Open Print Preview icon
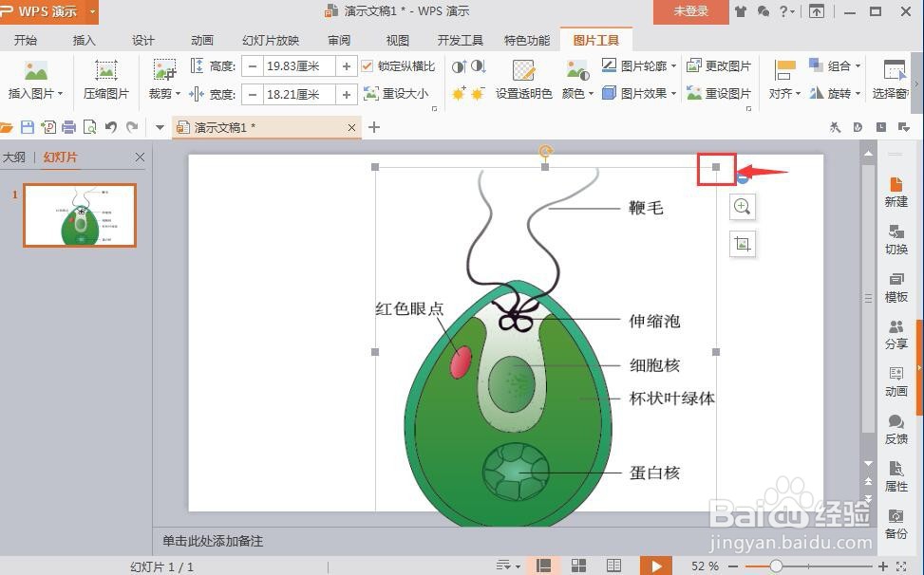Image resolution: width=924 pixels, height=575 pixels. point(89,127)
